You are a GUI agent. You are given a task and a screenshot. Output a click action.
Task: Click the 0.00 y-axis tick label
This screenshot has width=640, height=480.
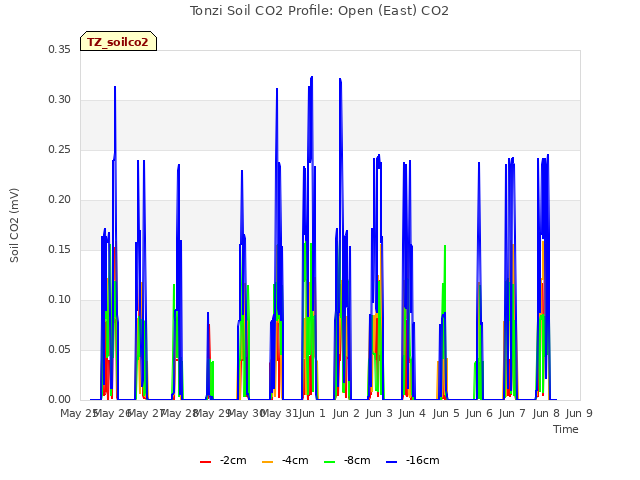60,400
